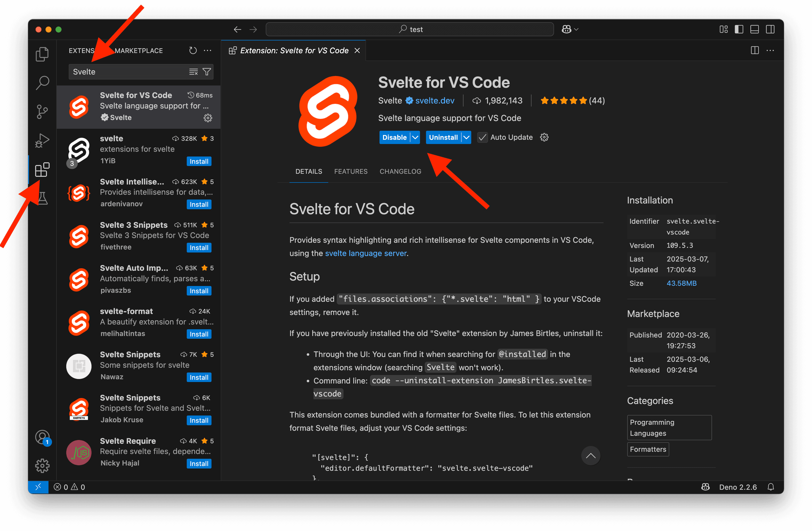Open Svelte 3 Snippets list entry
This screenshot has height=531, width=812.
(138, 236)
